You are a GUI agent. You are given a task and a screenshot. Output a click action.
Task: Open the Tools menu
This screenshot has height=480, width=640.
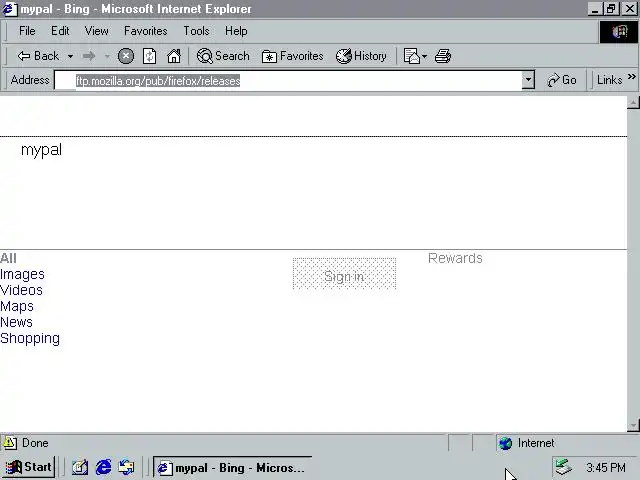[196, 31]
